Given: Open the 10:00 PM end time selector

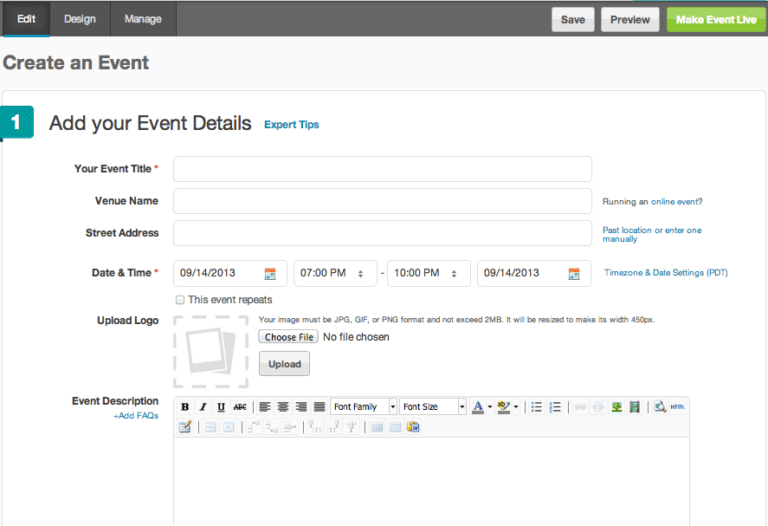Looking at the screenshot, I should pyautogui.click(x=428, y=273).
